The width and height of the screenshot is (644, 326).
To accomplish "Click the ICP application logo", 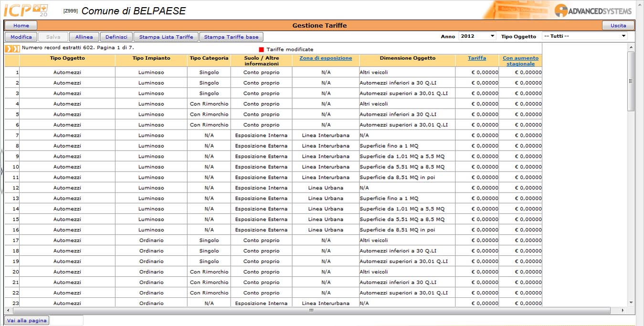I will [26, 10].
